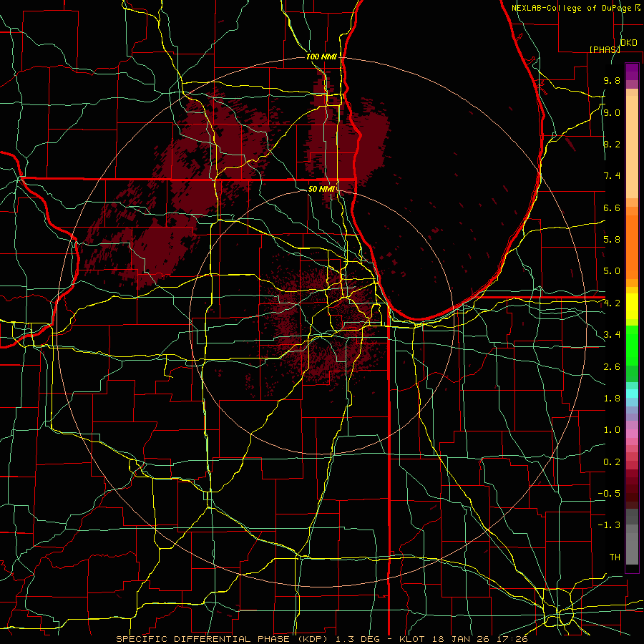Click the 7.4 legend value

click(612, 176)
